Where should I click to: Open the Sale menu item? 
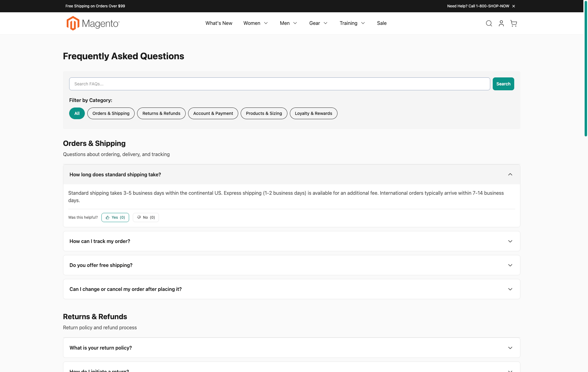coord(381,23)
